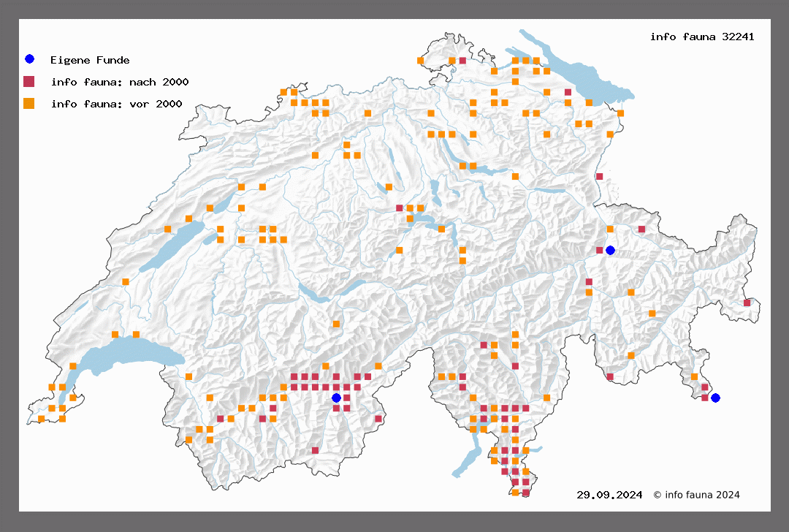Click the isolated orange square west of Lake Neuchâtel

126,281
